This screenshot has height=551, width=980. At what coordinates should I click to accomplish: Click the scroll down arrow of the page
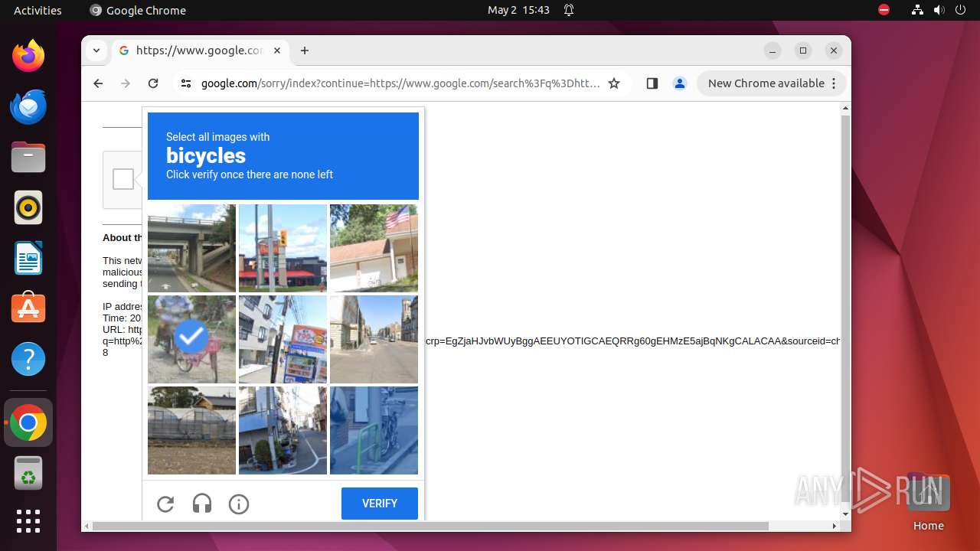845,514
